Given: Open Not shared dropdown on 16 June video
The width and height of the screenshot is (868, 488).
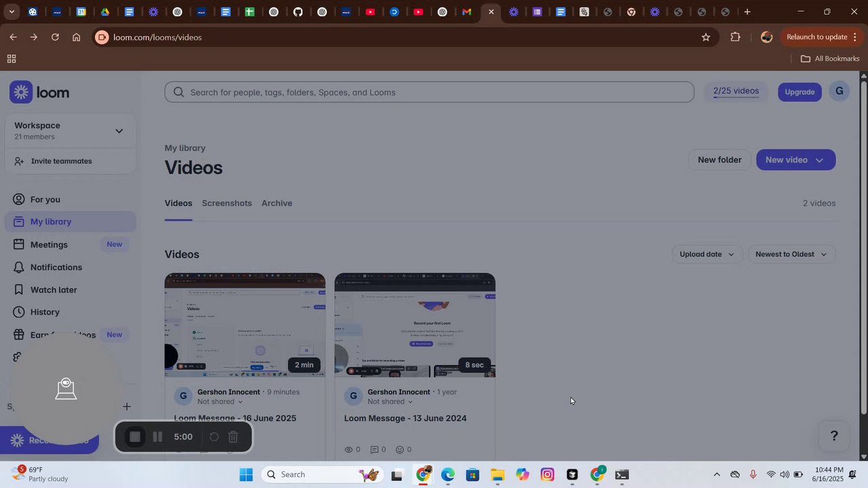Looking at the screenshot, I should click(220, 402).
